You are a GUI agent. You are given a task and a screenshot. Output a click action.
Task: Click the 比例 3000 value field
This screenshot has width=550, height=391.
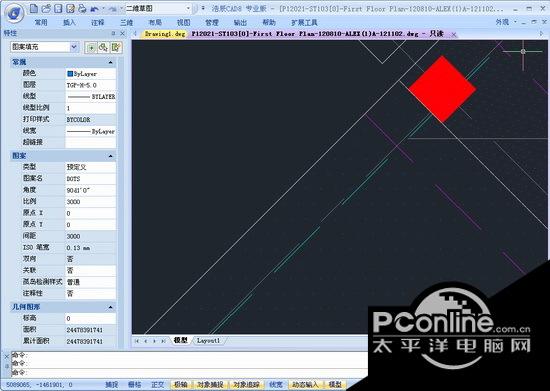90,202
